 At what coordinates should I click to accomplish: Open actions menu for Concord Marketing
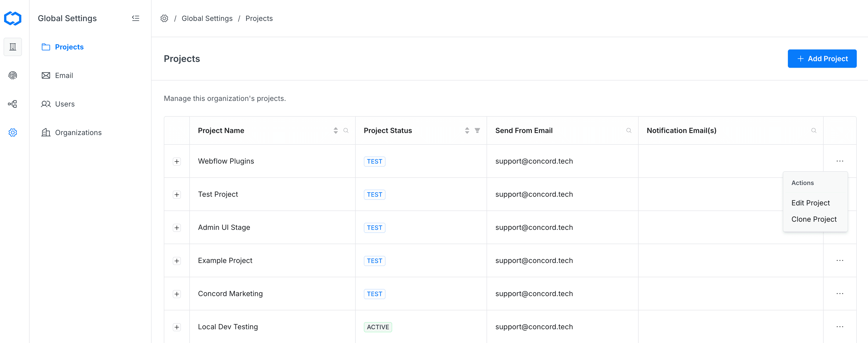pos(839,294)
